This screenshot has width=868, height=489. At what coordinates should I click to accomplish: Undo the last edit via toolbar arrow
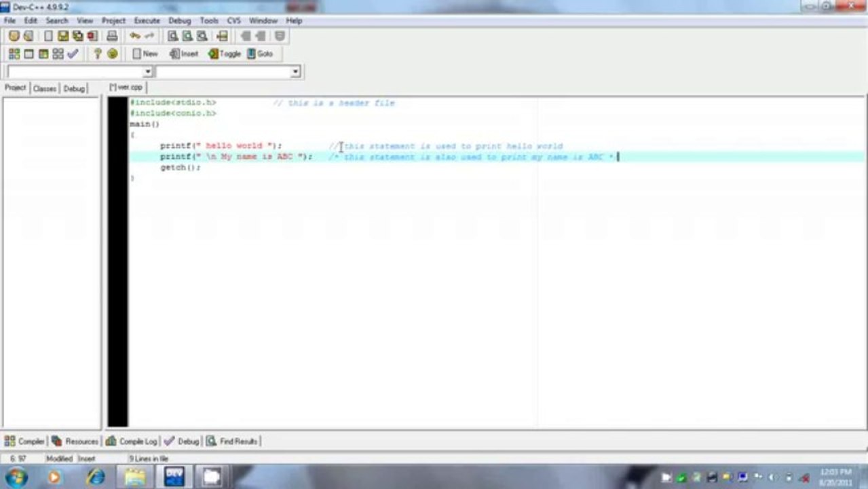point(134,36)
